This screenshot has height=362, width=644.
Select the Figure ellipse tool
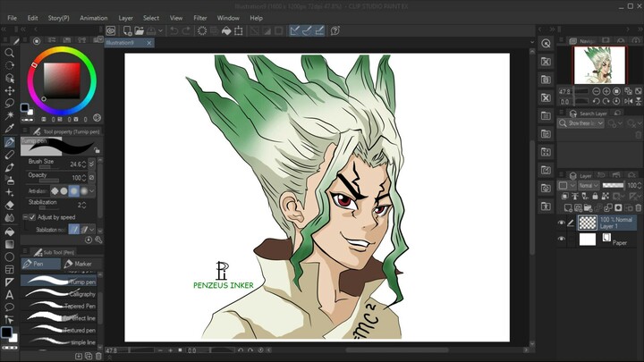(x=9, y=257)
